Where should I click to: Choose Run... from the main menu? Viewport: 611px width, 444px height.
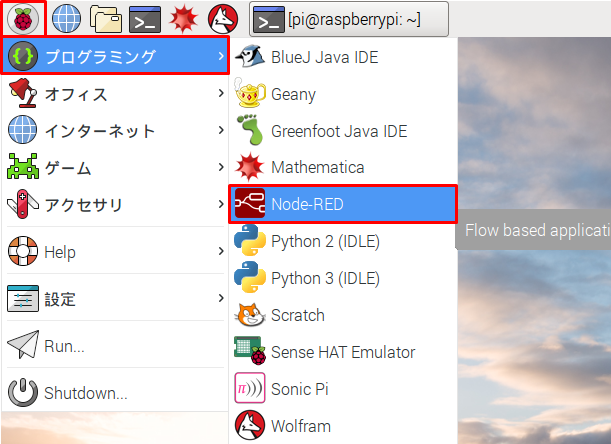pyautogui.click(x=64, y=346)
